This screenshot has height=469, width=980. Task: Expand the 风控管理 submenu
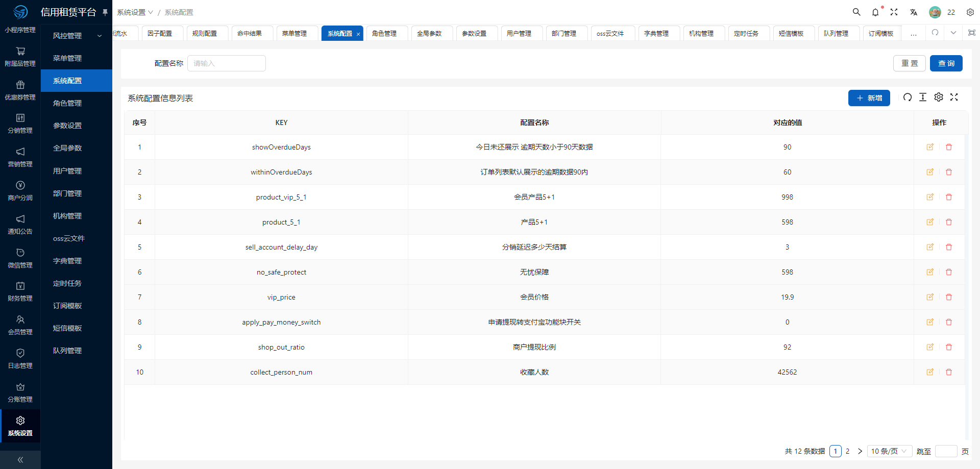tap(77, 36)
